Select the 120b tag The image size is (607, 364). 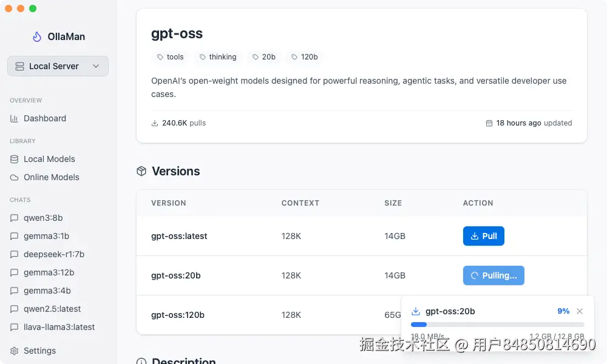pyautogui.click(x=304, y=57)
